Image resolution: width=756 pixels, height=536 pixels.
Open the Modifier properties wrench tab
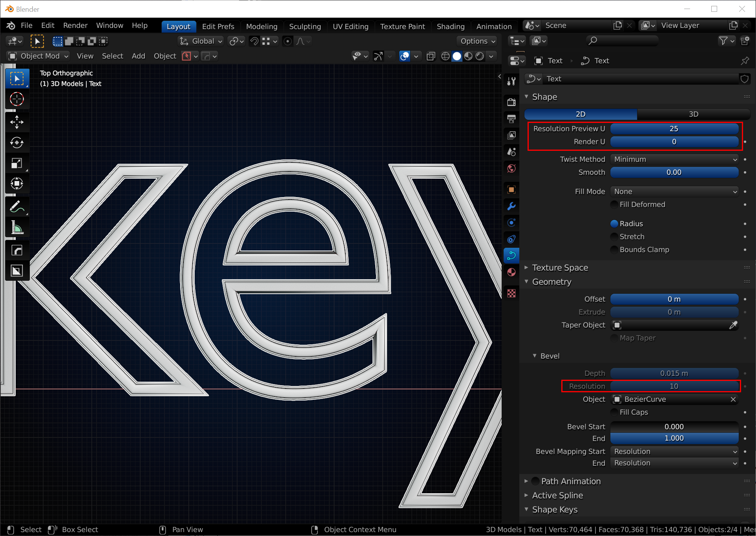[511, 206]
